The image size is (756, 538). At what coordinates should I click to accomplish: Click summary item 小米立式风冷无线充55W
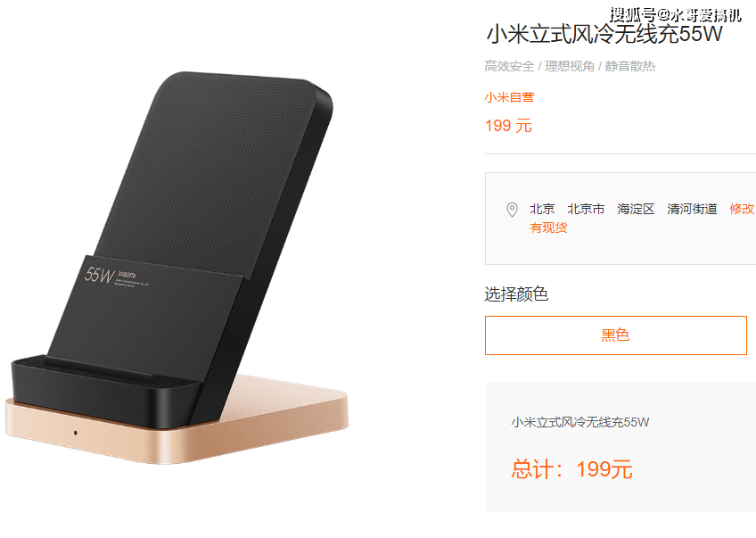click(580, 422)
